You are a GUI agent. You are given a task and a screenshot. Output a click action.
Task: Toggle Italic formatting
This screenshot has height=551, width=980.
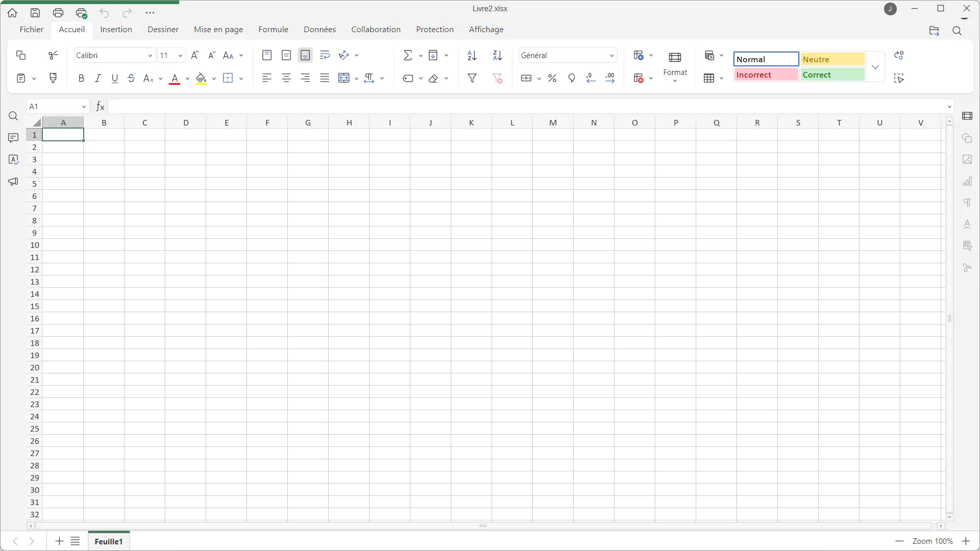click(98, 78)
